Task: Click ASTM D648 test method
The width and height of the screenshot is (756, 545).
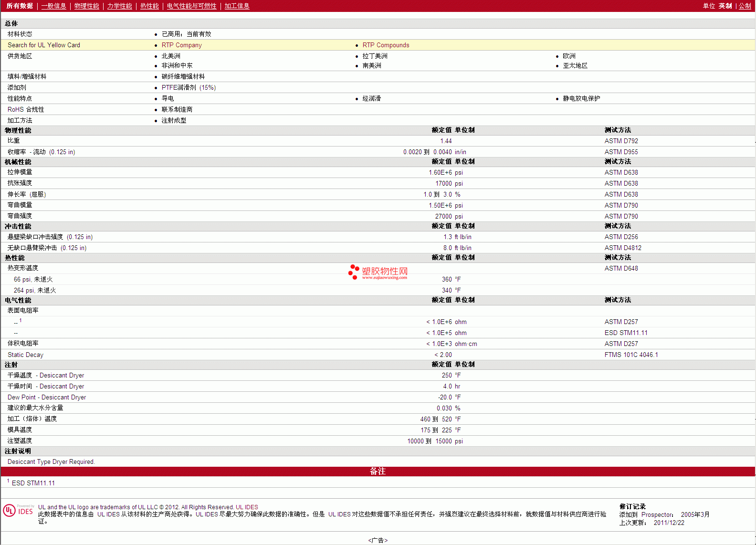Action: tap(621, 268)
